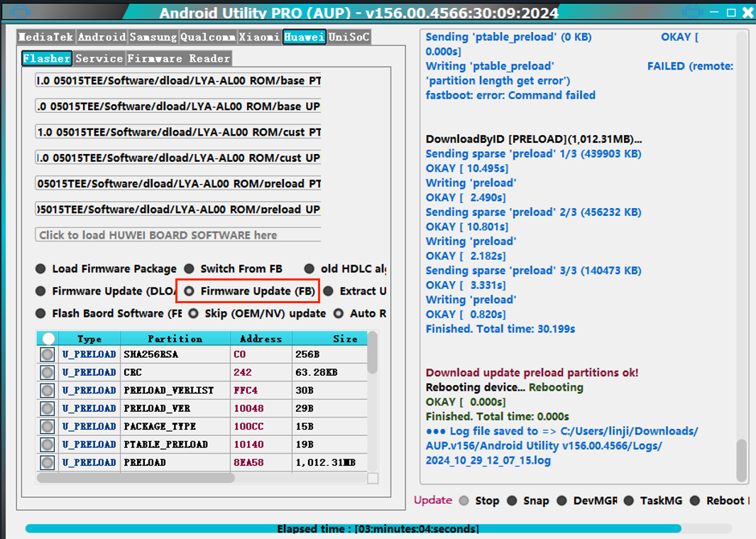The width and height of the screenshot is (756, 539).
Task: Go to the Qualcomm tab
Action: tap(208, 37)
